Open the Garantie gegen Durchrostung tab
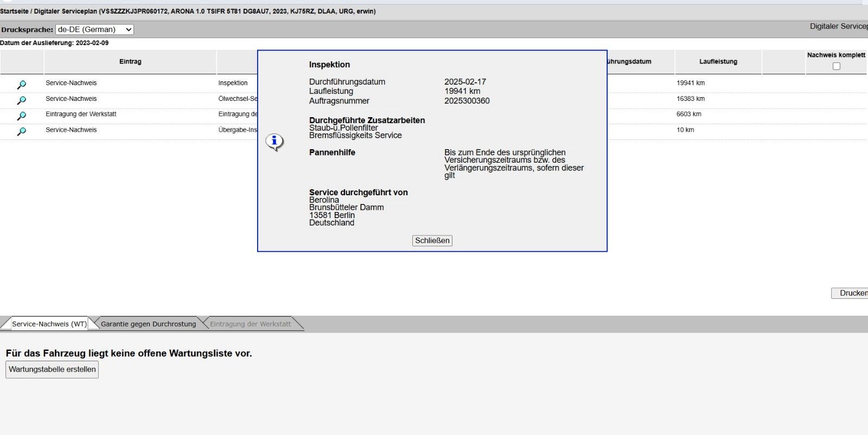This screenshot has width=868, height=435. 148,324
